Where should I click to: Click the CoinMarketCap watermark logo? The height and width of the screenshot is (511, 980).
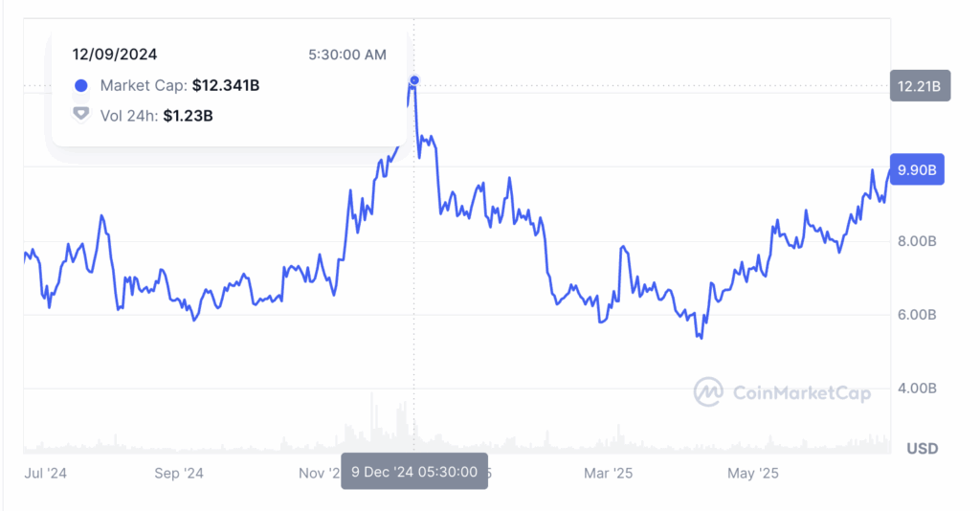(708, 392)
